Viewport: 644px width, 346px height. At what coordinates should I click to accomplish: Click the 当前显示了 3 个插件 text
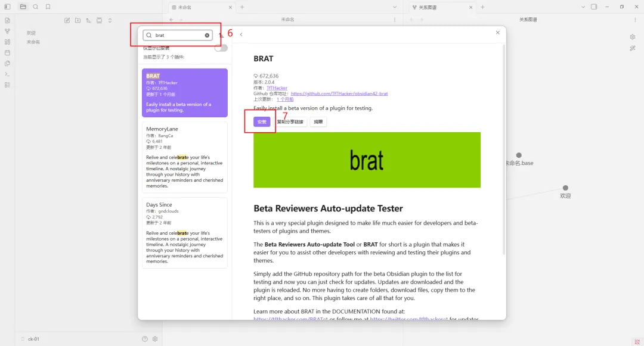coord(163,57)
